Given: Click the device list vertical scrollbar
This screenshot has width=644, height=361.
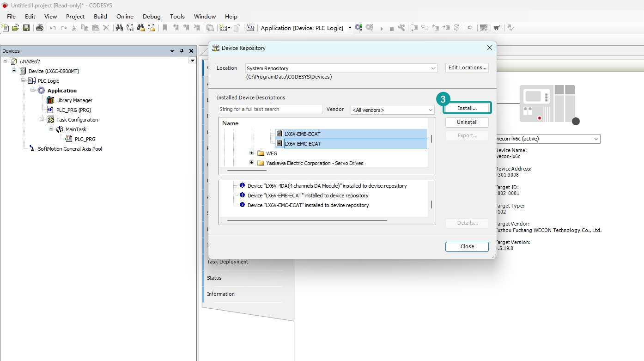Looking at the screenshot, I should 431,139.
